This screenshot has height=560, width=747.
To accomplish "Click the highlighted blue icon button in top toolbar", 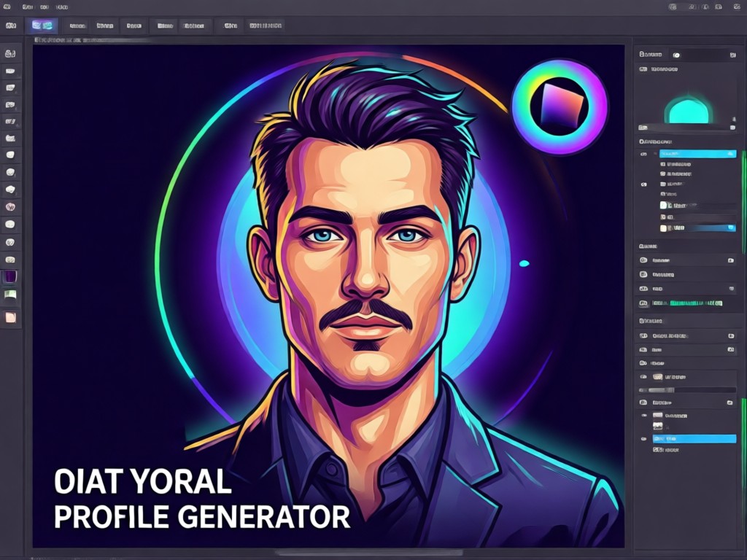I will click(x=42, y=26).
